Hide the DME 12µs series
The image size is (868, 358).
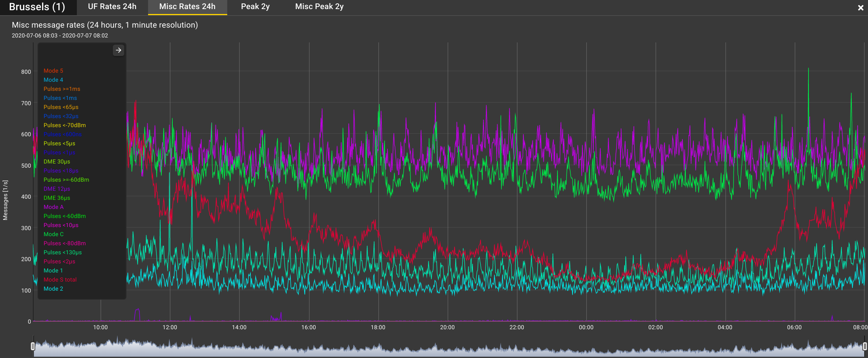[56, 188]
